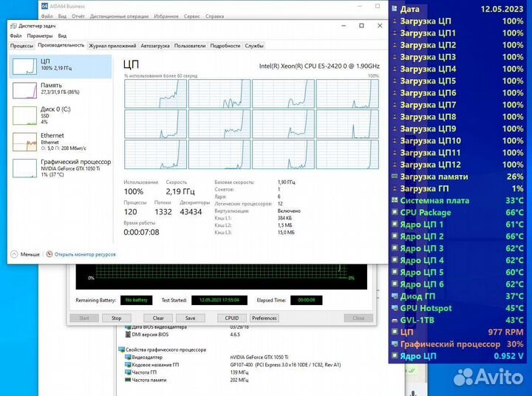
Task: Click the AIDA64 Business app icon
Action: (45, 6)
